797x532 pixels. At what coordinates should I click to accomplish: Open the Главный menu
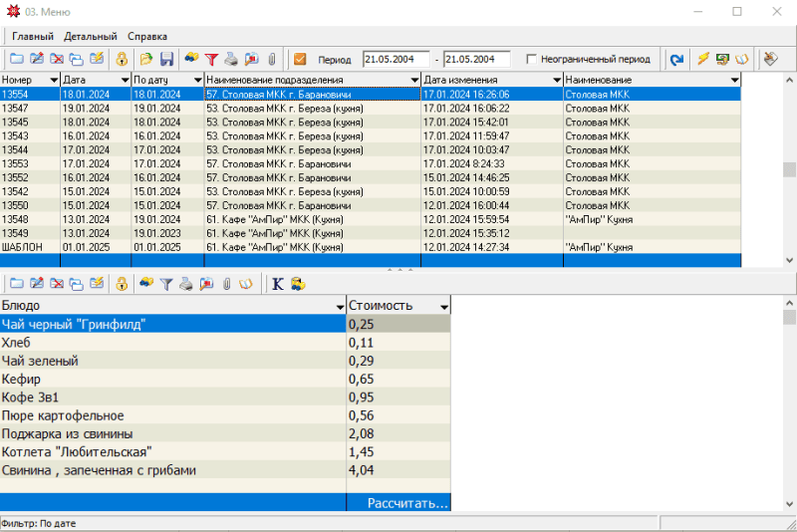pyautogui.click(x=34, y=36)
